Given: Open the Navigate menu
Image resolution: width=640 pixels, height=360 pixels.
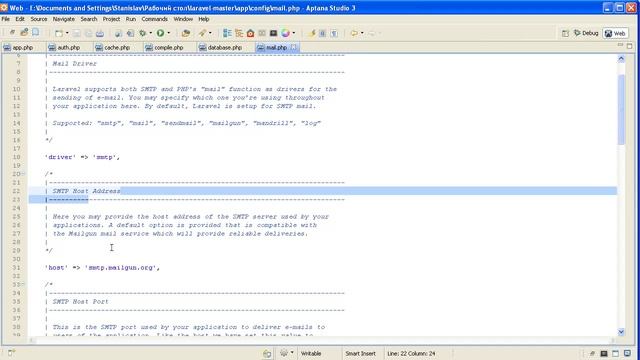Looking at the screenshot, I should (64, 19).
